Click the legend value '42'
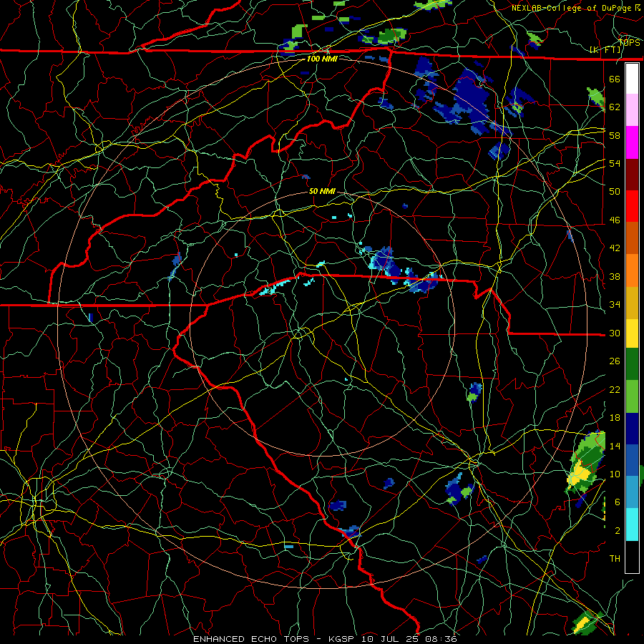 [615, 248]
